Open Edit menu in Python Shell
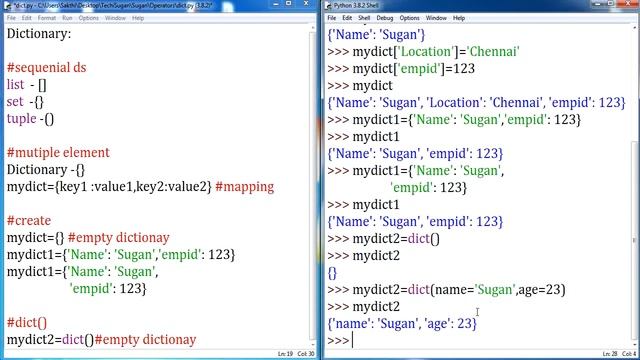 coord(347,18)
